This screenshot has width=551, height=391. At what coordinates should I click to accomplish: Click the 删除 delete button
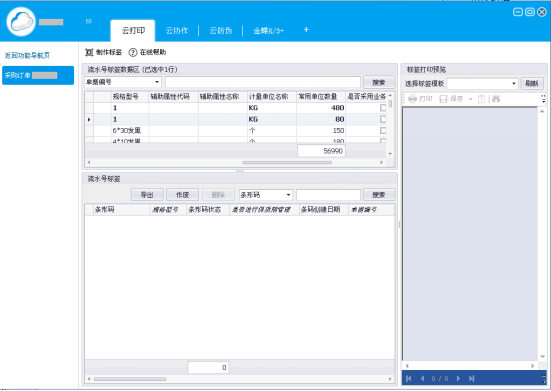218,195
